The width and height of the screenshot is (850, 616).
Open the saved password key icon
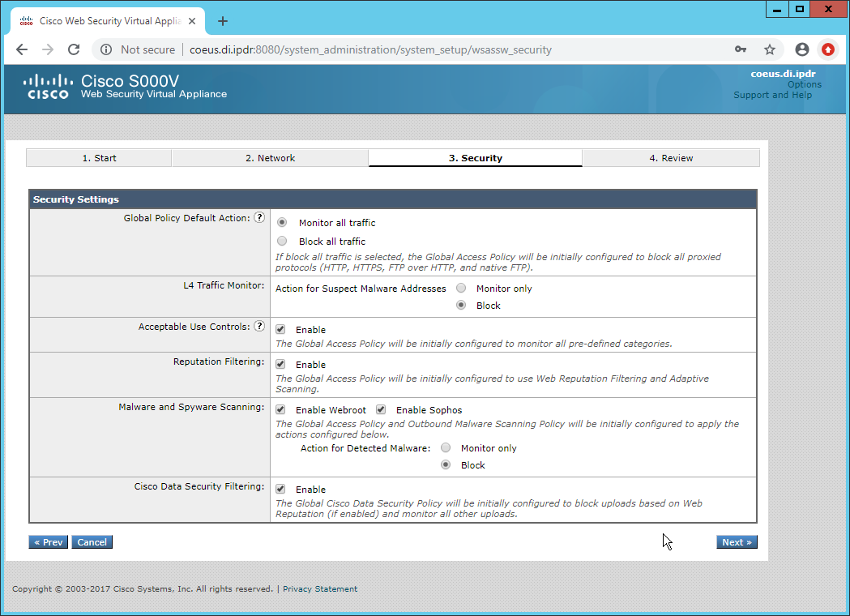click(741, 50)
